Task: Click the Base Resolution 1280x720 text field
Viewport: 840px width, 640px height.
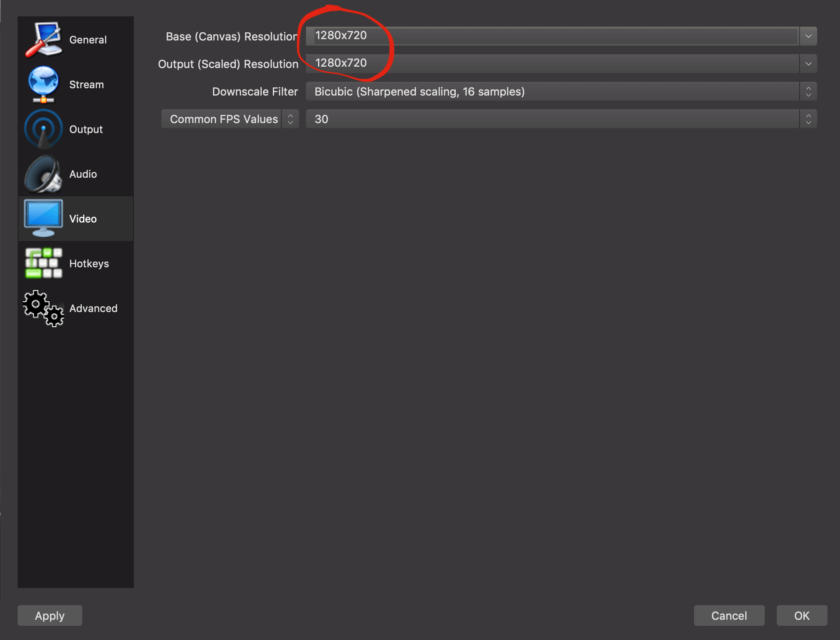Action: click(551, 36)
